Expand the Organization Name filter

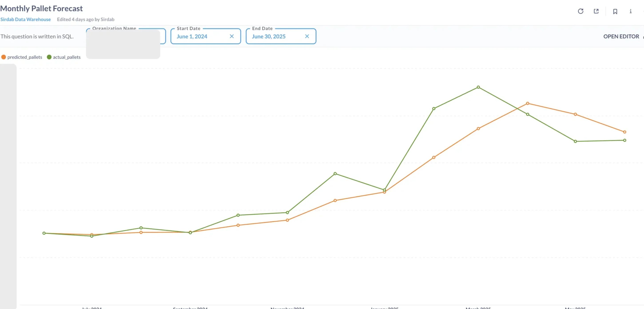pyautogui.click(x=126, y=36)
